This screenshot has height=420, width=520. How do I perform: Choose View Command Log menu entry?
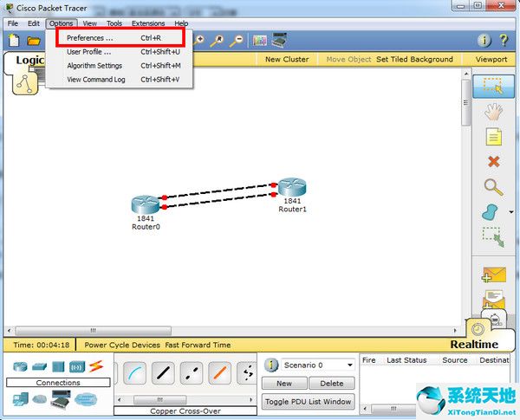[120, 80]
